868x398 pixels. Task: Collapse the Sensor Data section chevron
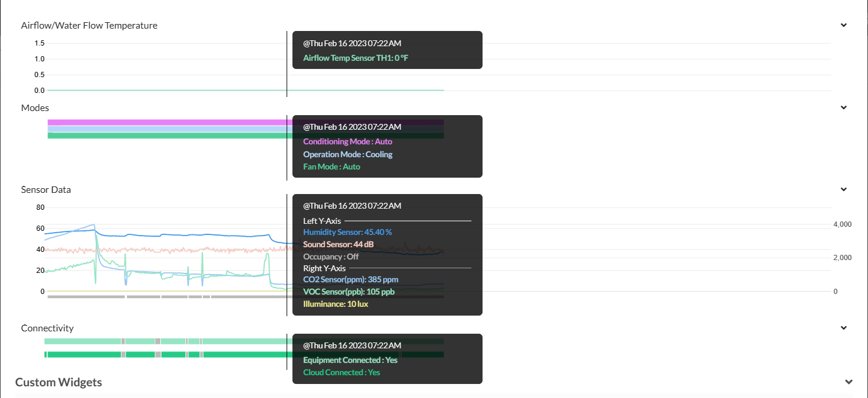click(843, 189)
